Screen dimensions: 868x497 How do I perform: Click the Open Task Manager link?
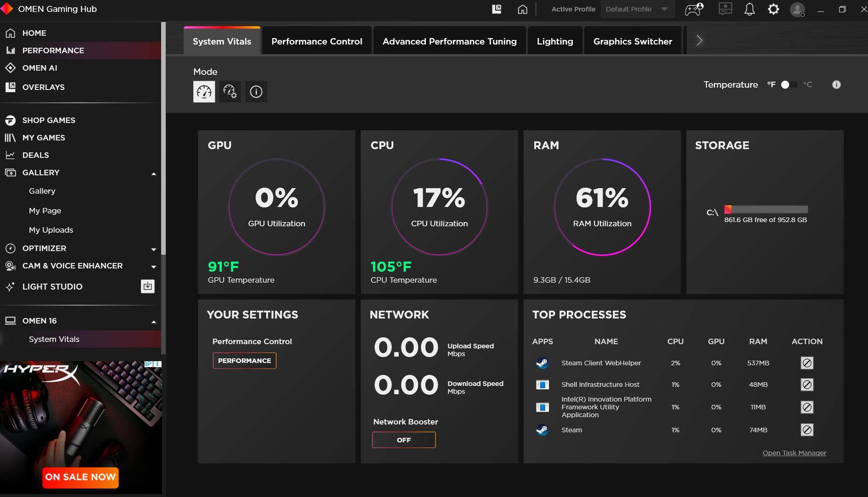click(794, 453)
